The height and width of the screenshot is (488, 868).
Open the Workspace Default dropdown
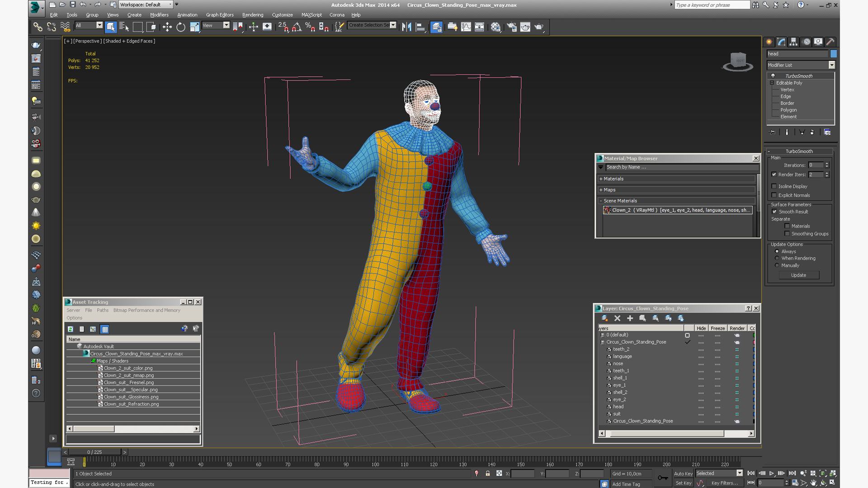146,5
